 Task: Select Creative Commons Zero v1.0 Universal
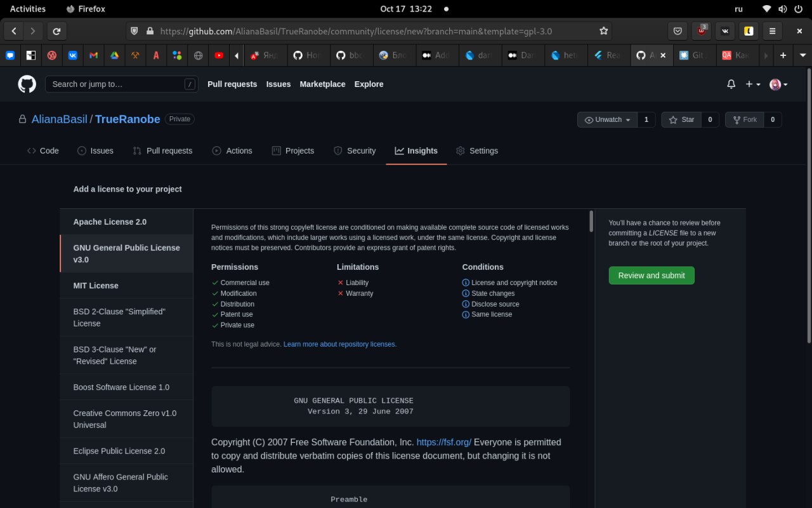pos(126,419)
